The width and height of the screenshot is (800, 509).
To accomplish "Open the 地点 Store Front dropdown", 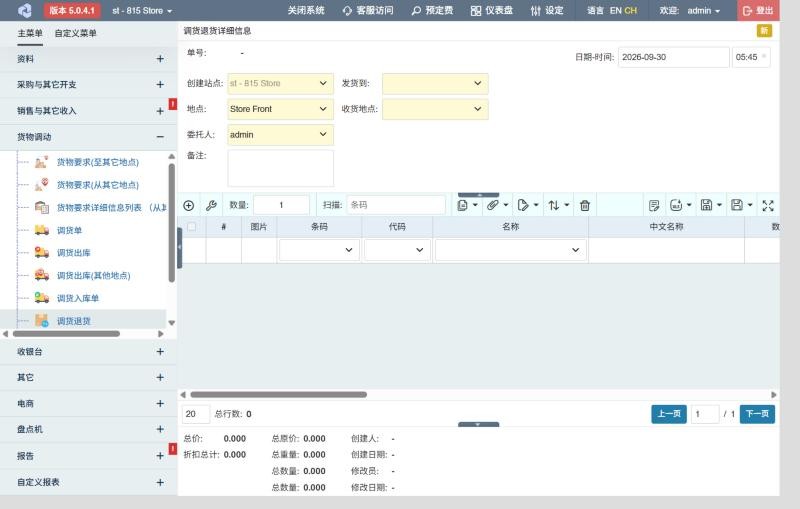I will [281, 109].
